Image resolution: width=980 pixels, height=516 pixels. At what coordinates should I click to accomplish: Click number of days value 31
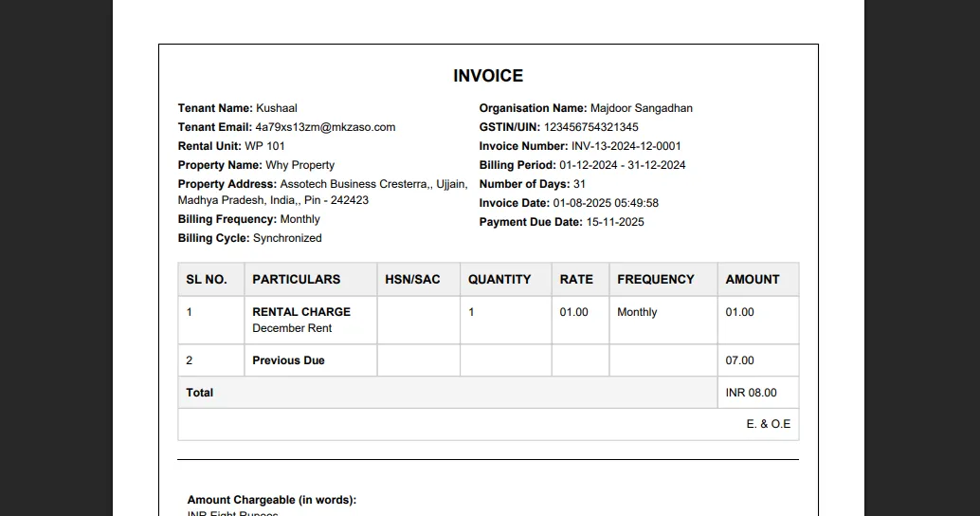click(x=579, y=184)
